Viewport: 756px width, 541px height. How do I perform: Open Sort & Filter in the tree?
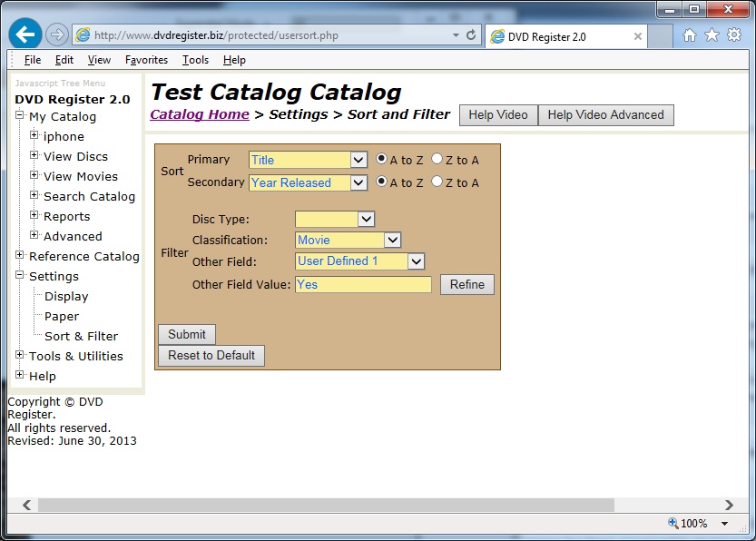pyautogui.click(x=81, y=336)
